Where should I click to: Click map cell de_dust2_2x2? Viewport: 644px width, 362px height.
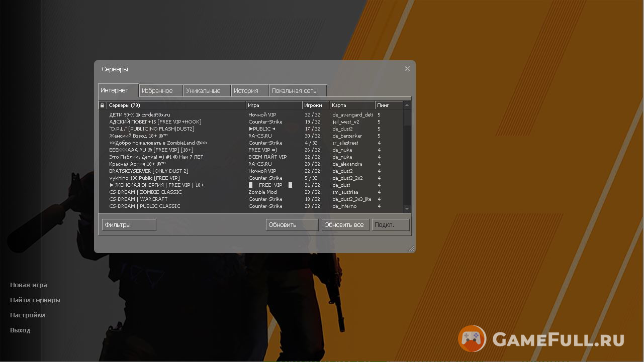[x=347, y=178]
